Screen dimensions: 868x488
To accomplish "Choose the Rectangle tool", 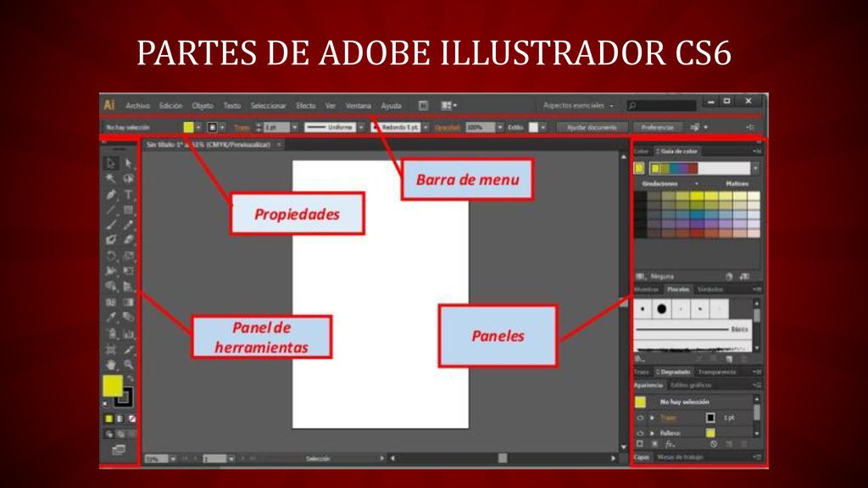I will tap(129, 210).
